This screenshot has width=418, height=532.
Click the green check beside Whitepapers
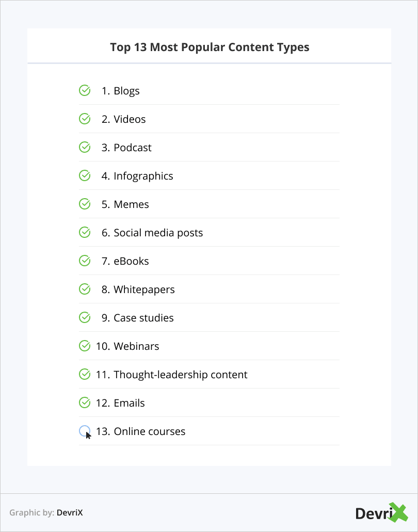pyautogui.click(x=85, y=289)
